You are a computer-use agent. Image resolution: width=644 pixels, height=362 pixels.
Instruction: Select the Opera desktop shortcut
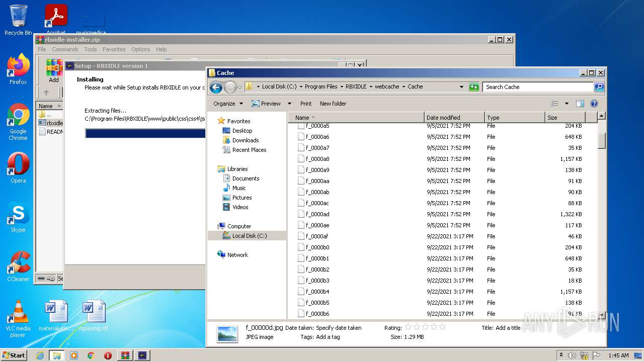point(18,168)
